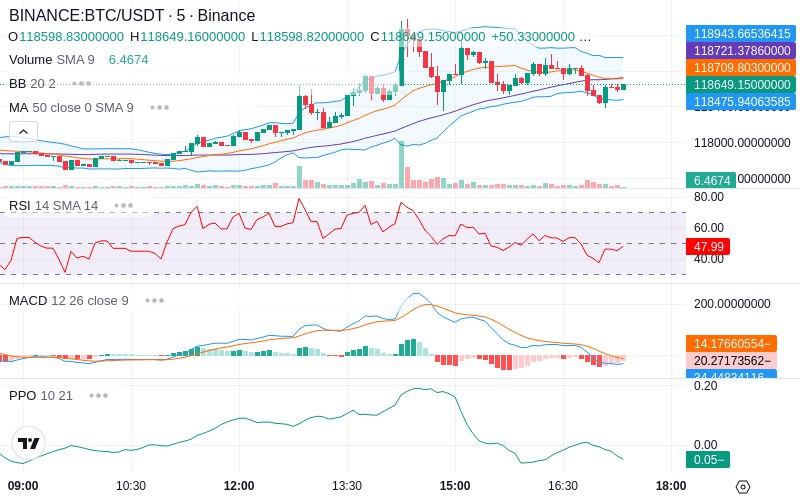Collapse the indicator legend chevron
Viewport: 800px width, 500px height.
[x=23, y=132]
